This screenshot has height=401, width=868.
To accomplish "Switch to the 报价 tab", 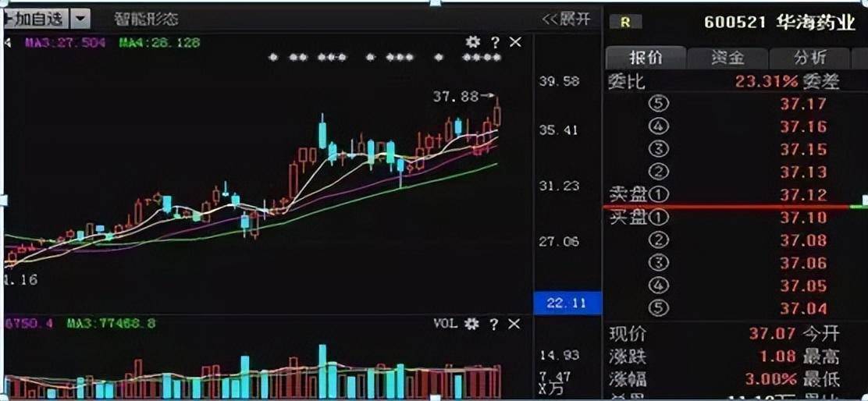I will [646, 57].
